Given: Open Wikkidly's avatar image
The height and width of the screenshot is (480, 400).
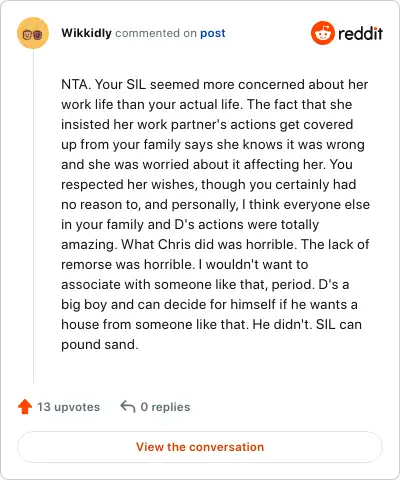Looking at the screenshot, I should tap(33, 33).
